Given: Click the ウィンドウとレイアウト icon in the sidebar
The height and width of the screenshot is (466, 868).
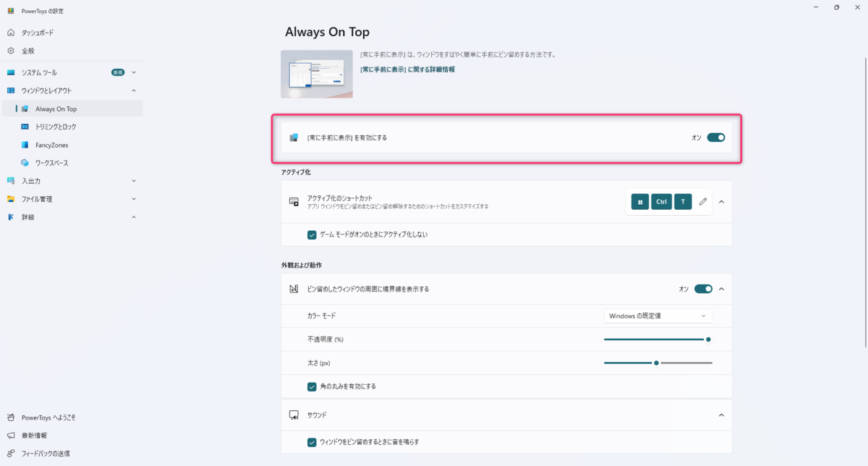Looking at the screenshot, I should (x=11, y=90).
